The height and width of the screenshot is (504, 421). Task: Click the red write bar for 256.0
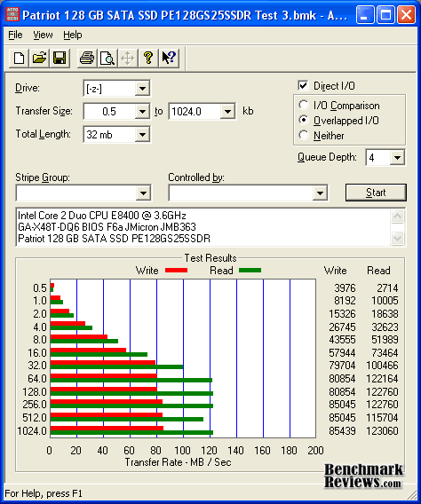click(107, 401)
